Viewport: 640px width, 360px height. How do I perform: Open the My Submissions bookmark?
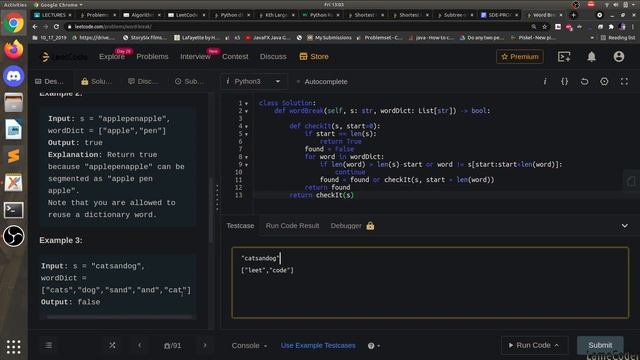point(329,38)
